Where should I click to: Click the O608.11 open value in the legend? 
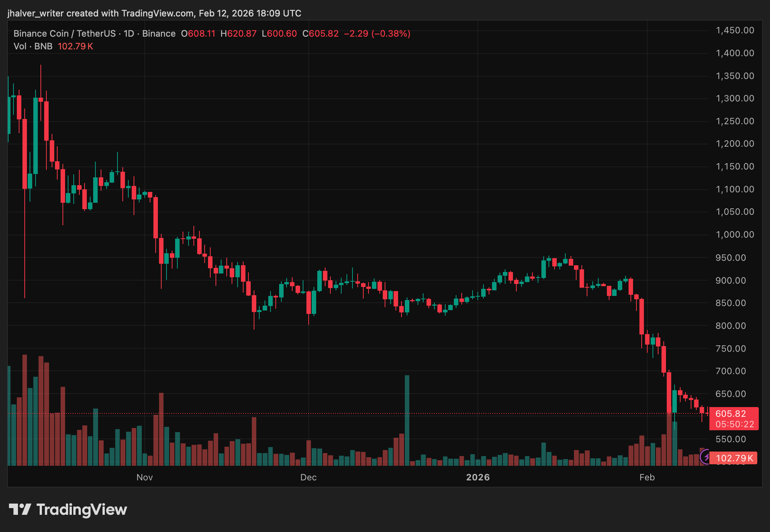[x=198, y=33]
